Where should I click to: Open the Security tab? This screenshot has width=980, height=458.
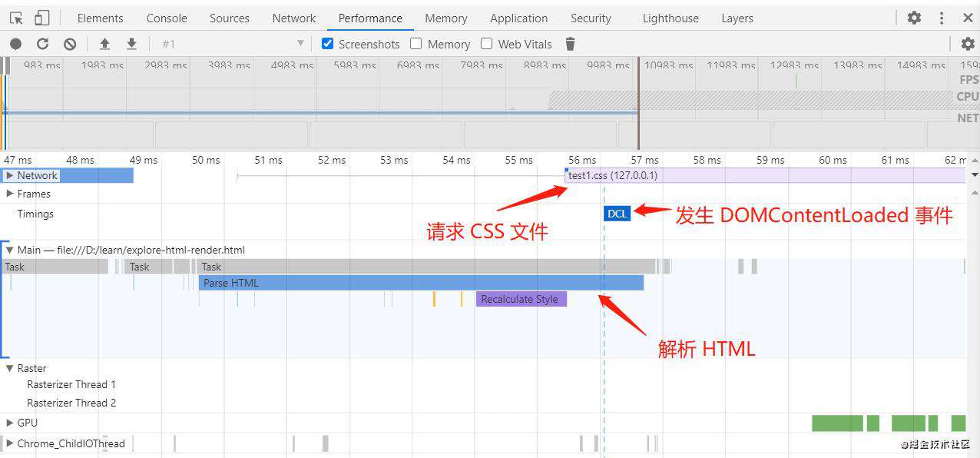[x=591, y=18]
